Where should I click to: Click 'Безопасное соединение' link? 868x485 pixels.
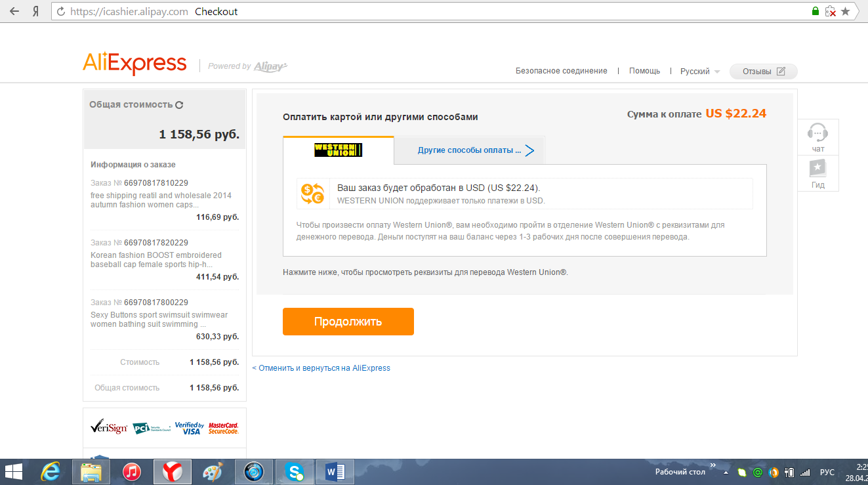click(x=562, y=71)
